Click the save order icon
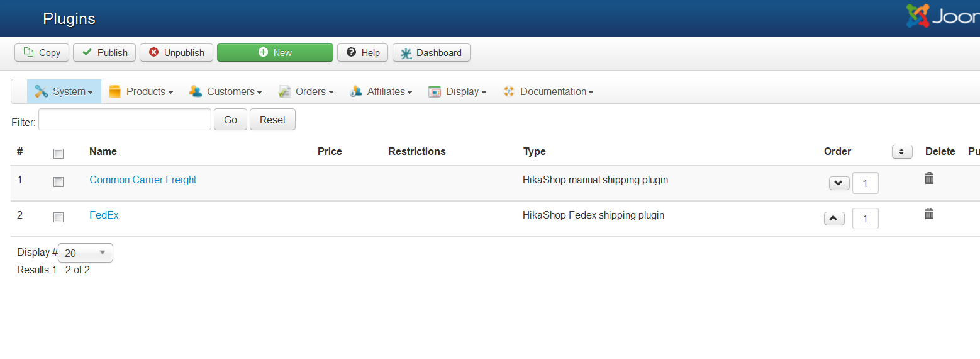 coord(902,152)
